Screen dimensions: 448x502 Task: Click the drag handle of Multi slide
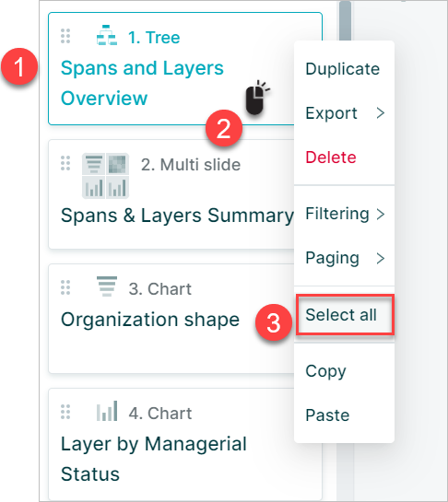(65, 163)
